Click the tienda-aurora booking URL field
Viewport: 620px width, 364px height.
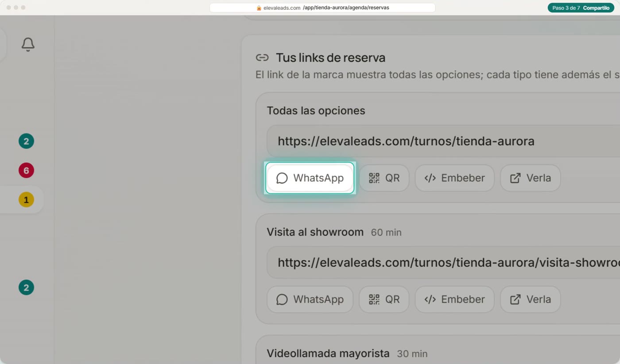pyautogui.click(x=443, y=141)
